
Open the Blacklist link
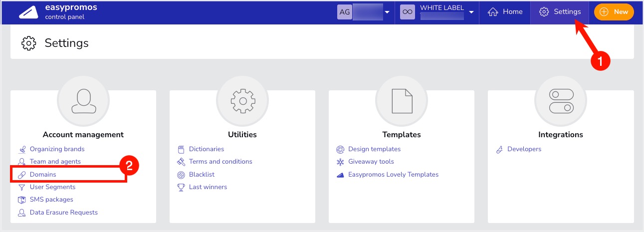(x=202, y=175)
